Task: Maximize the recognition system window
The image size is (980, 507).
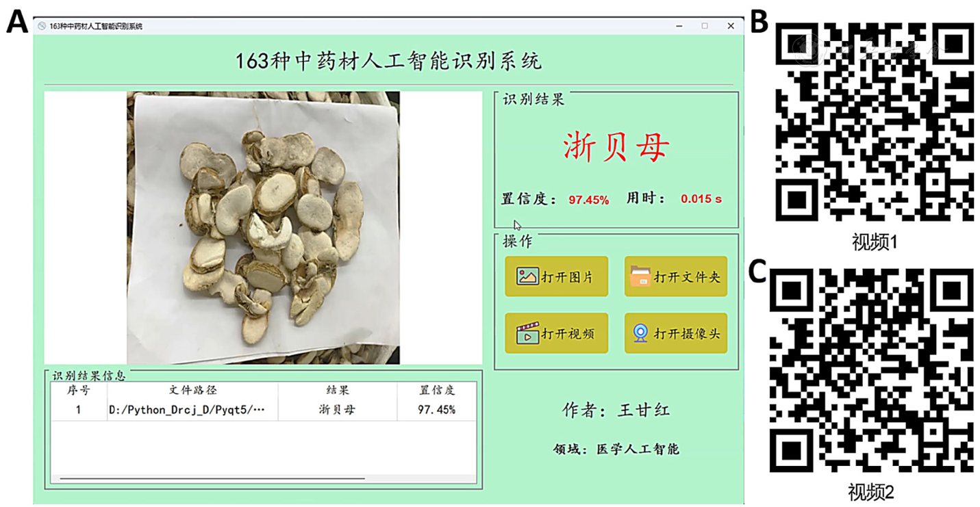Action: pos(705,26)
